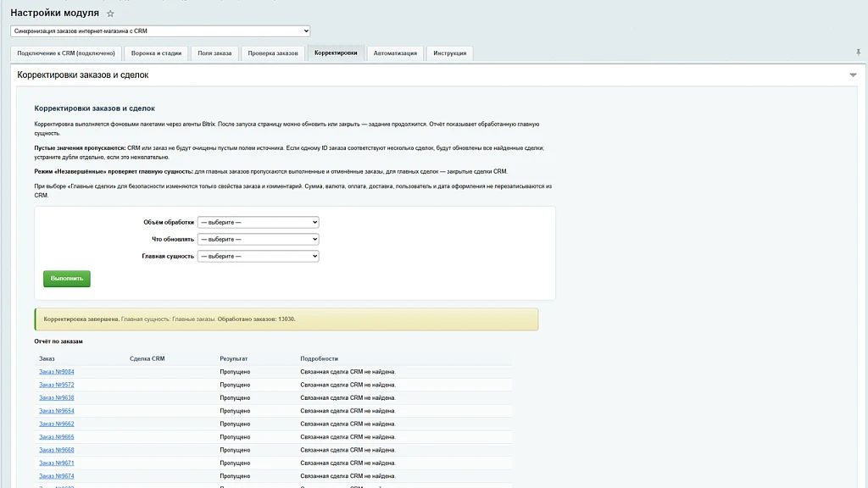
Task: Click the green Выполнить button
Action: tap(67, 278)
